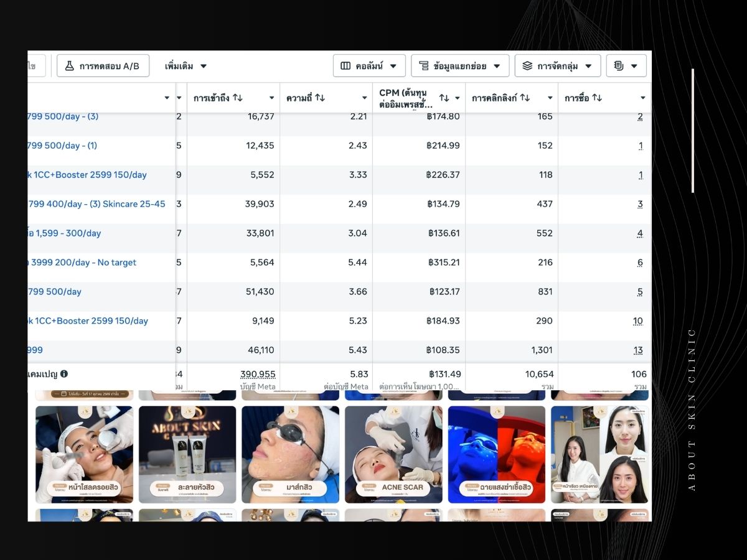Open the ฉายแสงฆ่าเชื้อสิว ad thumbnail

(x=497, y=455)
